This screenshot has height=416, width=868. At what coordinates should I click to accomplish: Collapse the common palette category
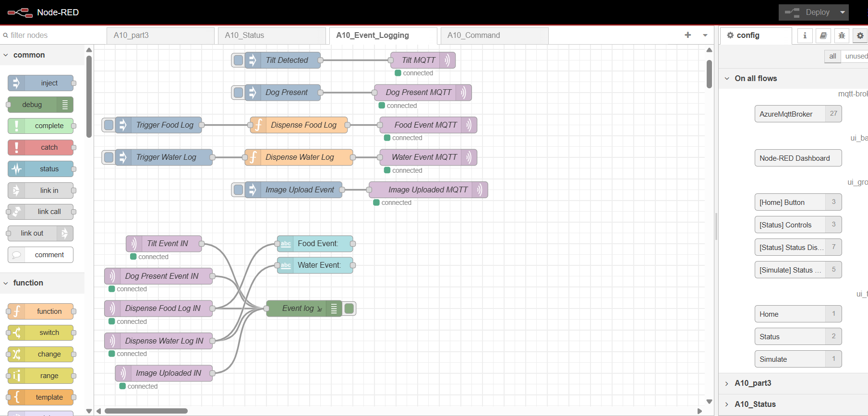[x=6, y=55]
